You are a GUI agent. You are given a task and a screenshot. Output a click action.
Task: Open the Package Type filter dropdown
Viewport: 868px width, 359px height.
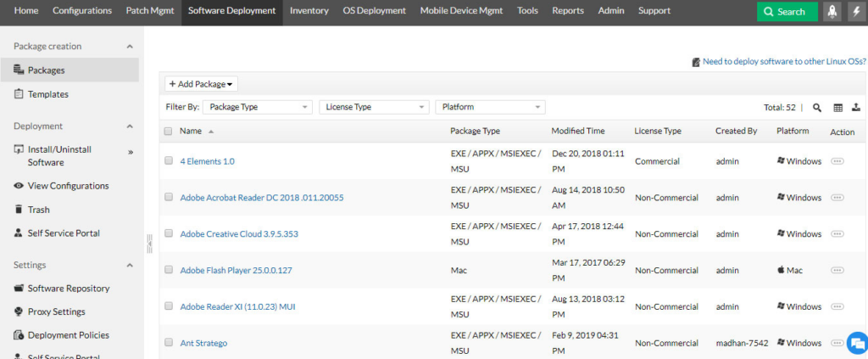pyautogui.click(x=258, y=107)
